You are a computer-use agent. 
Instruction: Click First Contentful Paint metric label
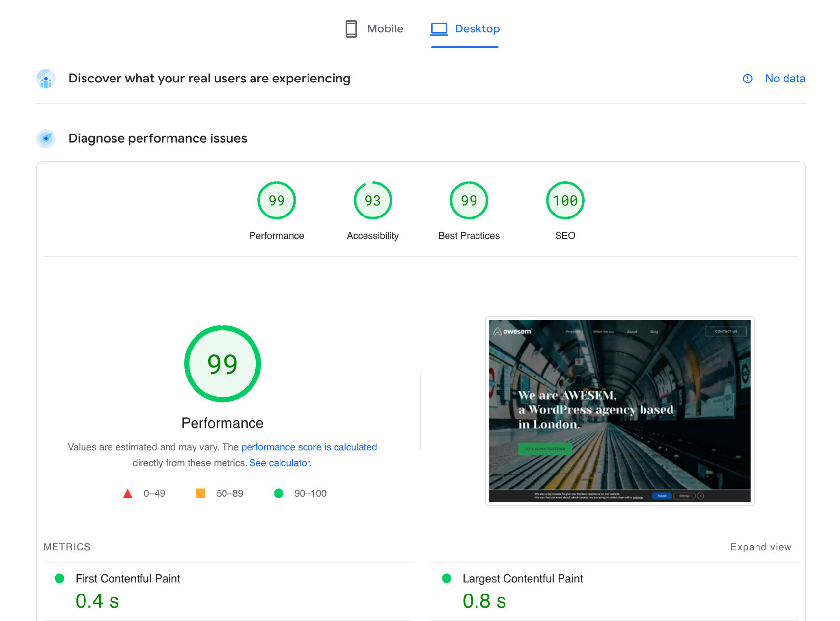pyautogui.click(x=128, y=579)
